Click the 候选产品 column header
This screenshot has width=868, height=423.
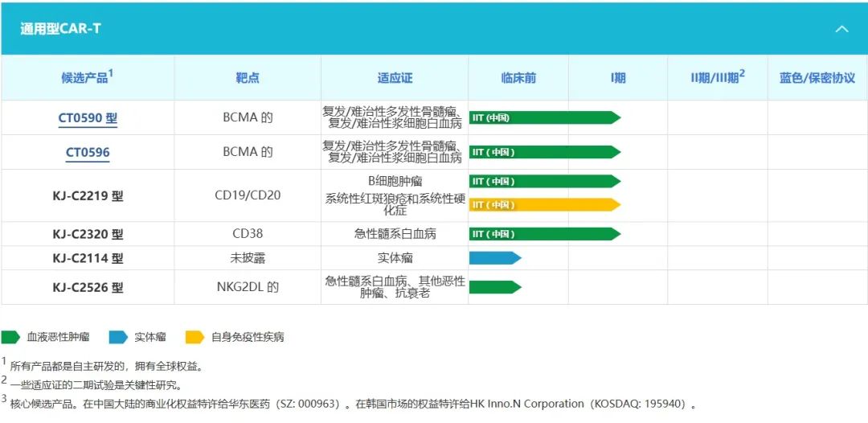click(x=87, y=77)
